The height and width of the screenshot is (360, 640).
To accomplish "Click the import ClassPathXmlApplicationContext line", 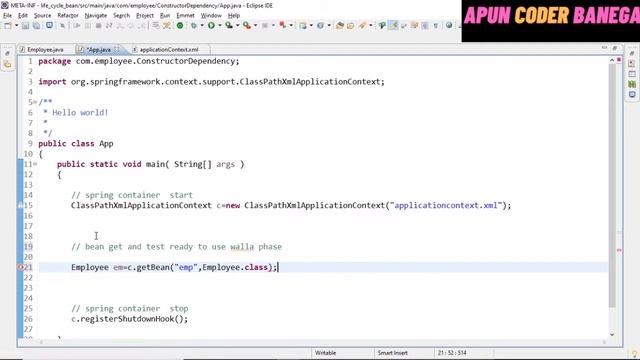I will tap(211, 82).
